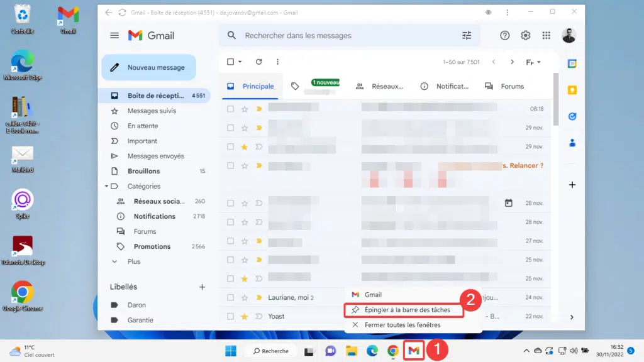Click the browser back arrow in title bar
Viewport: 644px width, 362px height.
pyautogui.click(x=108, y=13)
